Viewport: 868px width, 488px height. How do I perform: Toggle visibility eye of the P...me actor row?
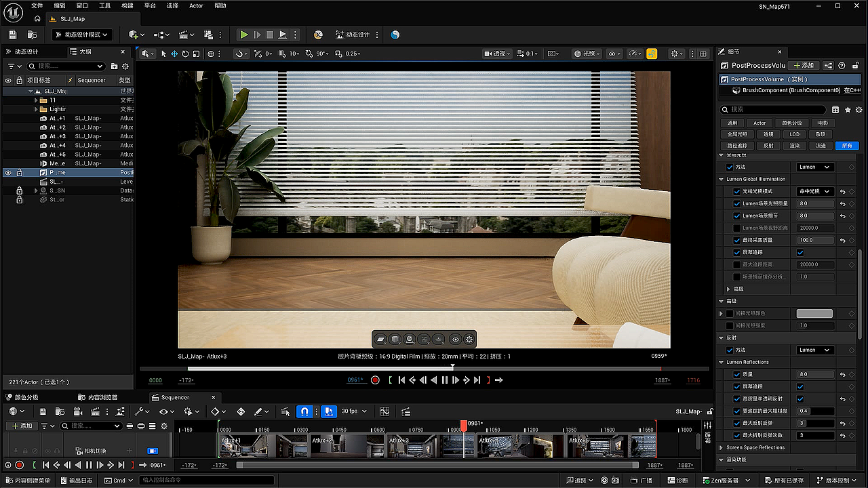coord(8,173)
